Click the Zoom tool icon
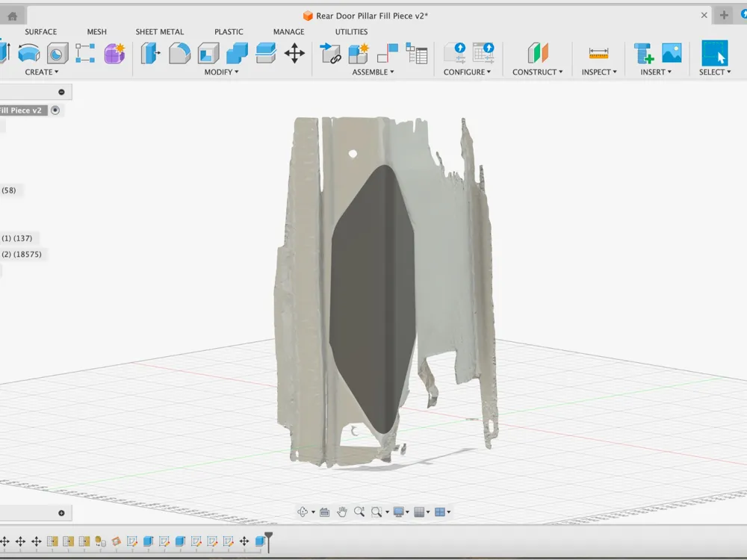The image size is (747, 560). (359, 512)
